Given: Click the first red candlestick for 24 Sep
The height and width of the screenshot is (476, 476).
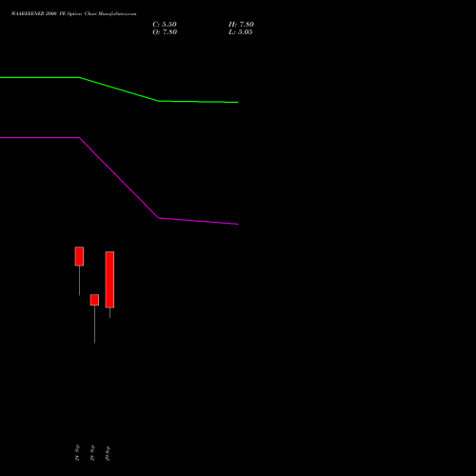Looking at the screenshot, I should click(79, 256).
